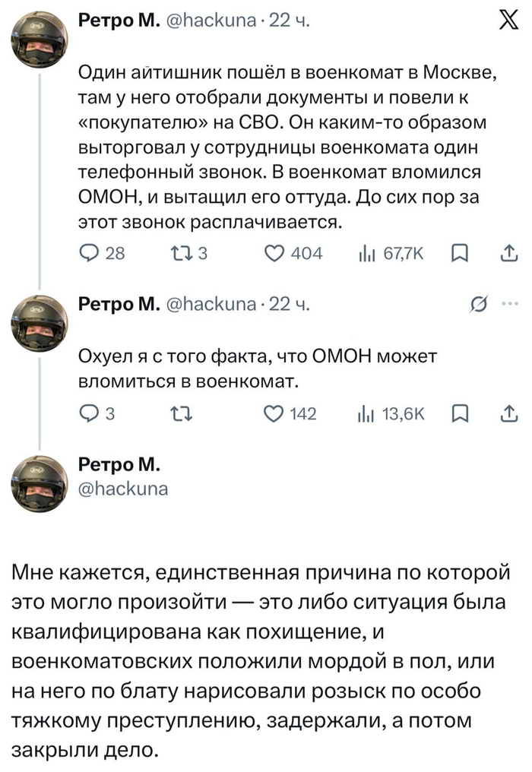Screen dimensions: 532x772
Task: Repost the second tweet about ОМОН
Action: [181, 413]
